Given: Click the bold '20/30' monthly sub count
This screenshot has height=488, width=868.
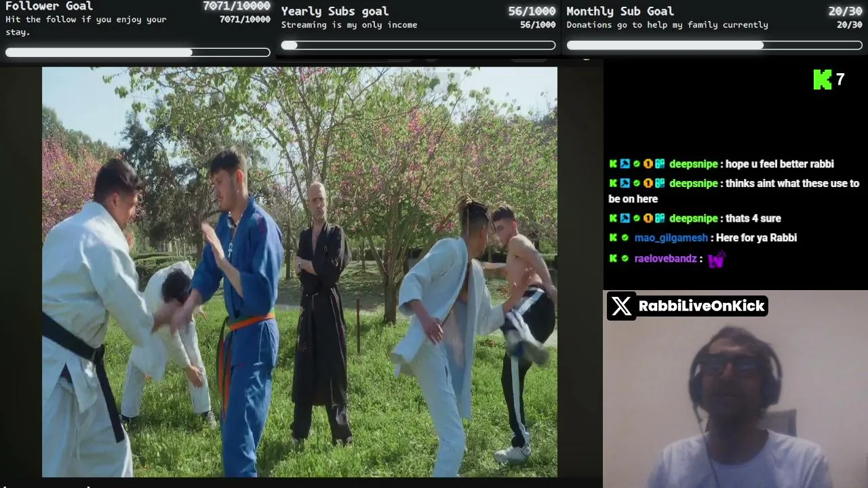Looking at the screenshot, I should (x=845, y=11).
